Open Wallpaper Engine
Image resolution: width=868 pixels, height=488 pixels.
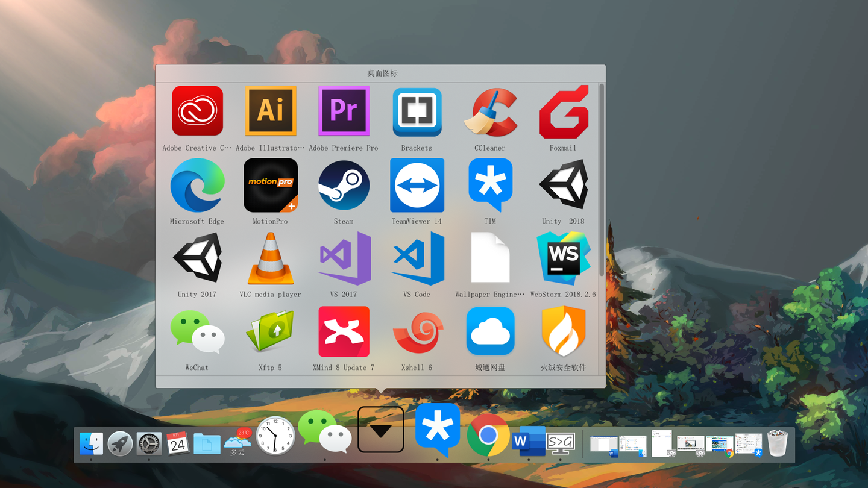pos(490,258)
